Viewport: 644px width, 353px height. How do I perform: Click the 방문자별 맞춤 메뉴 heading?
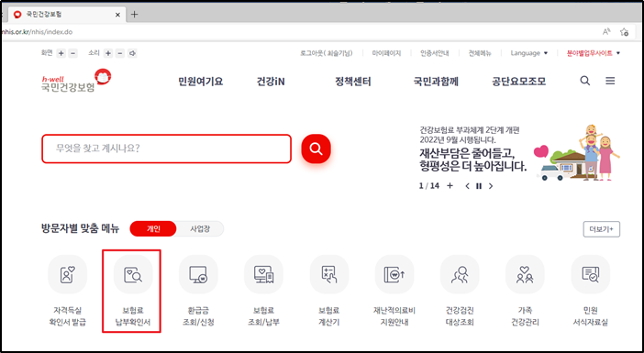pyautogui.click(x=80, y=229)
